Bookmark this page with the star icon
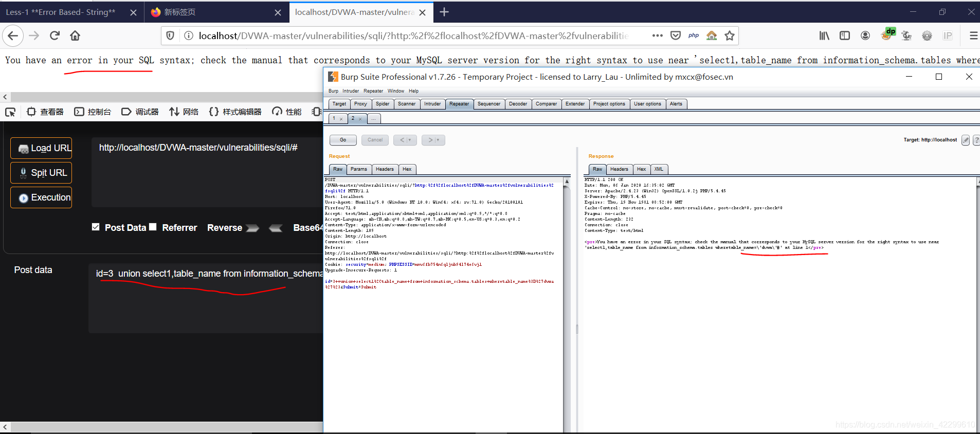 729,35
